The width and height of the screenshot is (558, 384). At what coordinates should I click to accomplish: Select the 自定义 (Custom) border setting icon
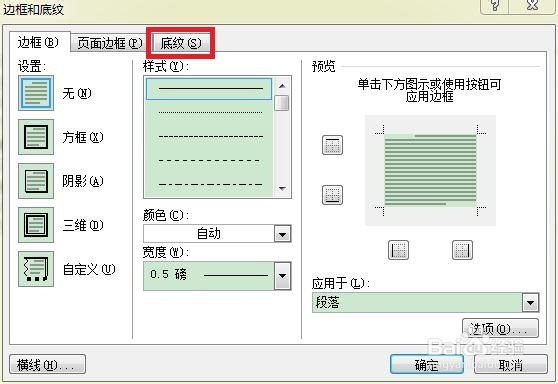36,269
